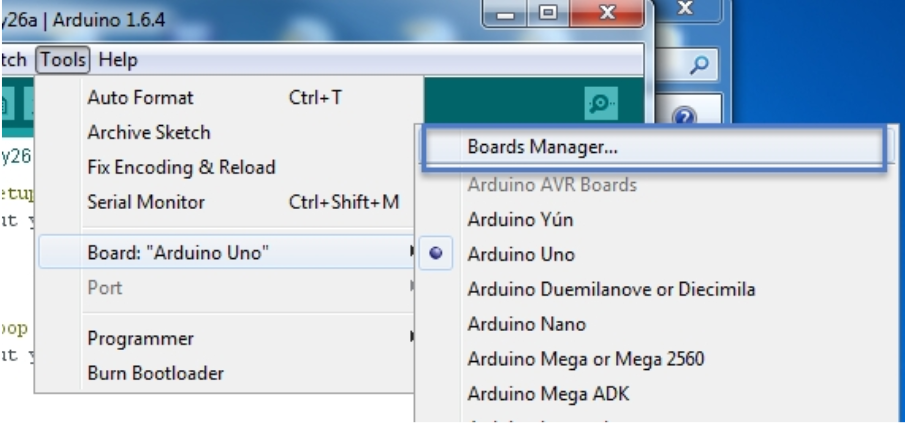Viewport: 905px width, 423px height.
Task: Open the Help menu
Action: pyautogui.click(x=118, y=59)
